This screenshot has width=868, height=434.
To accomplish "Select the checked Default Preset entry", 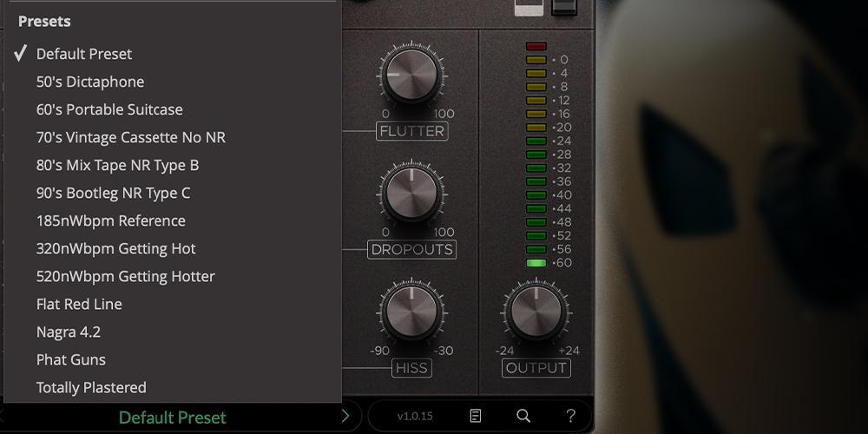I will (84, 54).
